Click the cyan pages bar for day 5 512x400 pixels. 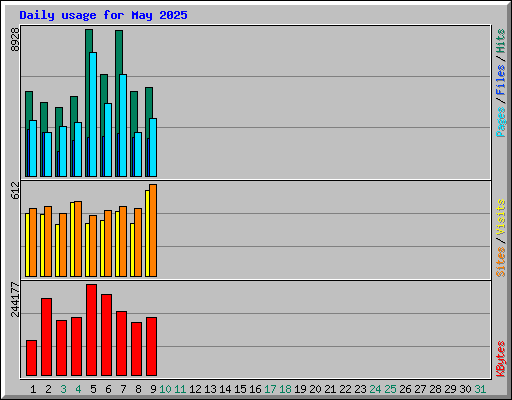tap(93, 114)
